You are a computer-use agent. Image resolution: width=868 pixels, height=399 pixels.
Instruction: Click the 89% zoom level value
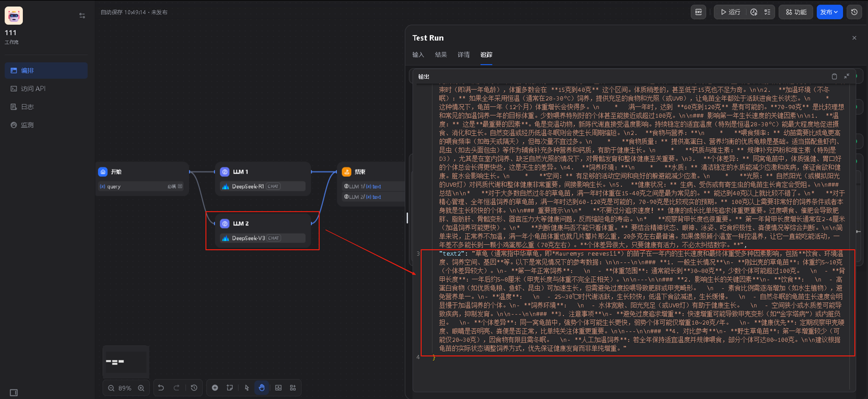click(125, 388)
